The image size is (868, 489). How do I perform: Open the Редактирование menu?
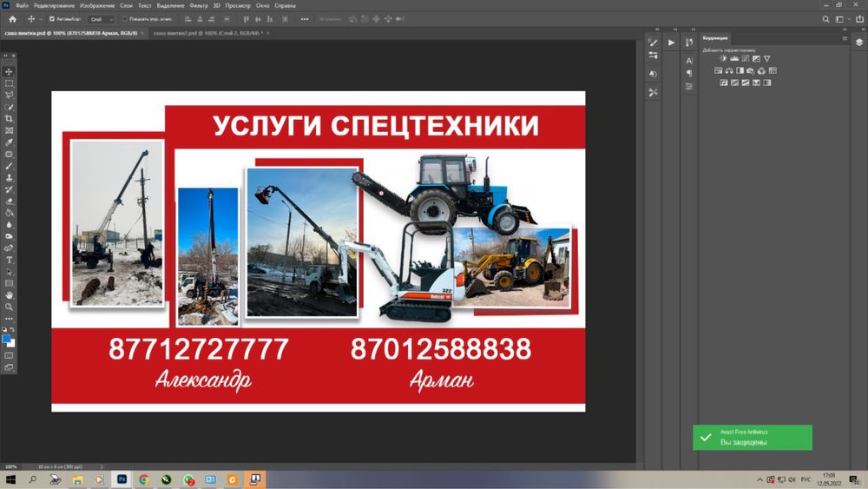tap(54, 5)
